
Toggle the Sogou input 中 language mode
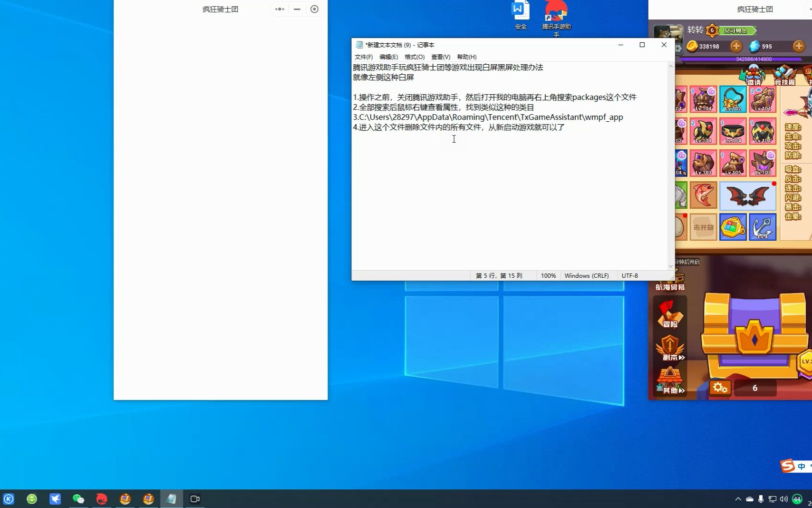click(802, 466)
